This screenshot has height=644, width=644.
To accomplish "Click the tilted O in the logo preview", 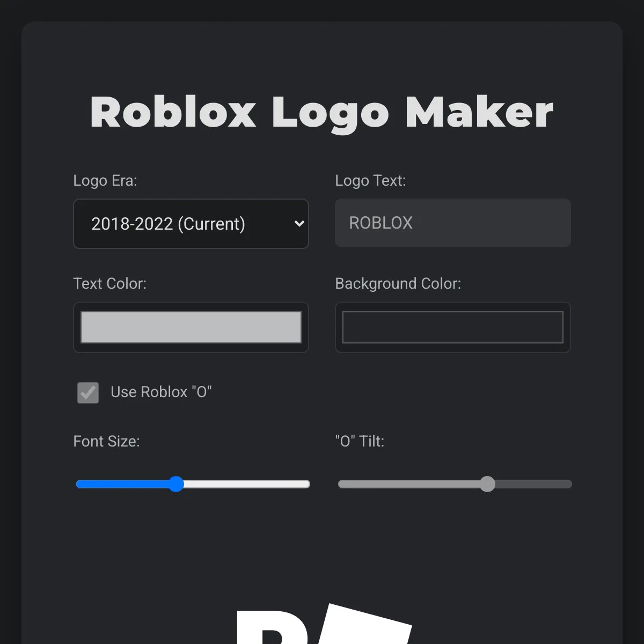I will [367, 625].
